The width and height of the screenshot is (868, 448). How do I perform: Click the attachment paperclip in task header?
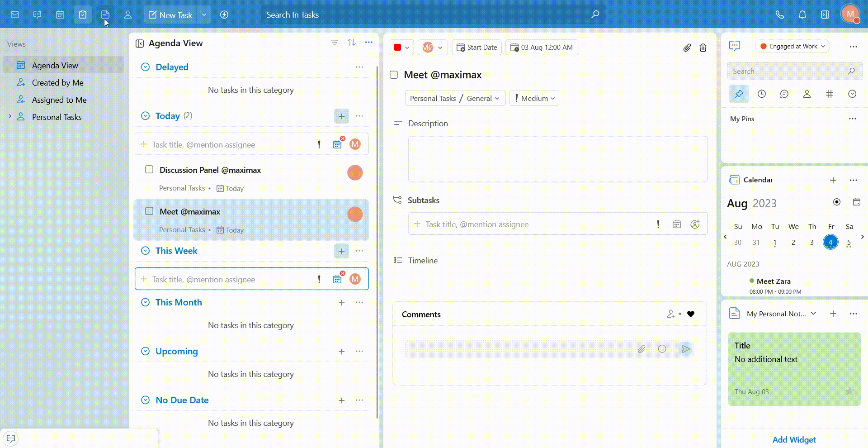687,48
